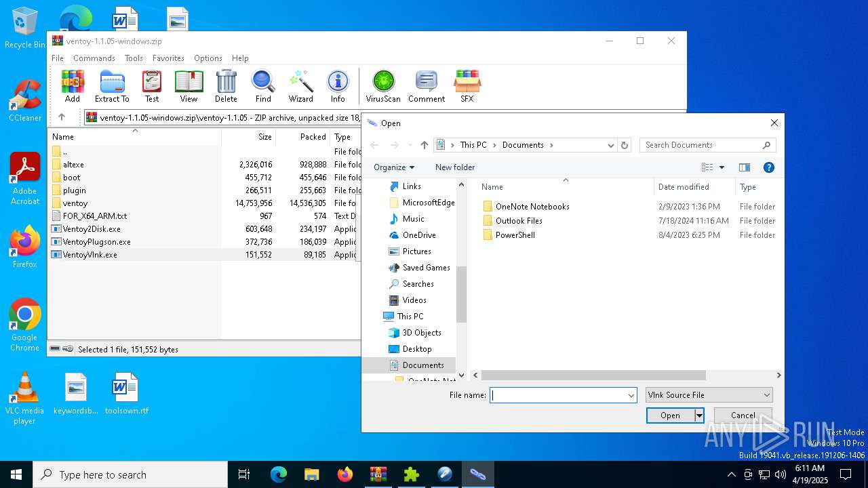The width and height of the screenshot is (868, 488).
Task: Toggle the preview pane button in Open dialog
Action: coord(745,167)
